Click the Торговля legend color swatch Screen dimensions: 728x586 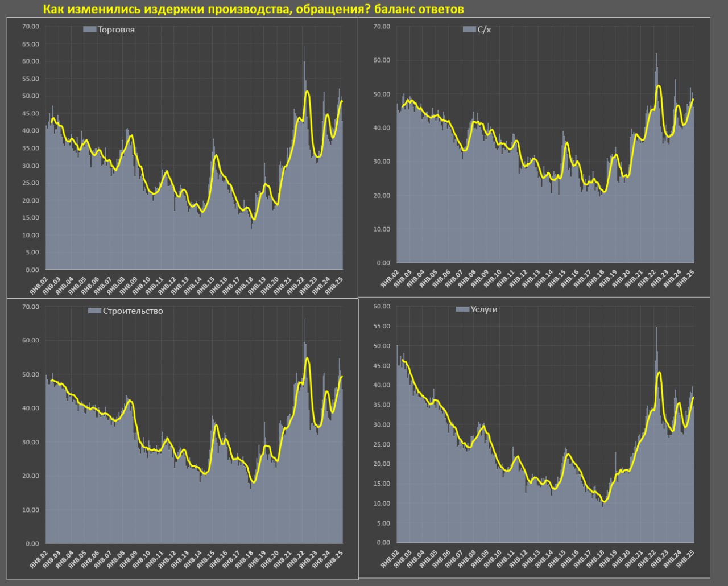tap(90, 30)
